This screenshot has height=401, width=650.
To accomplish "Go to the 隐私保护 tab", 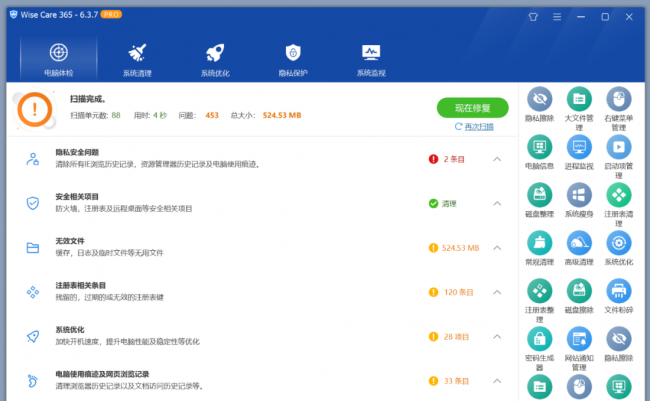I will 293,59.
